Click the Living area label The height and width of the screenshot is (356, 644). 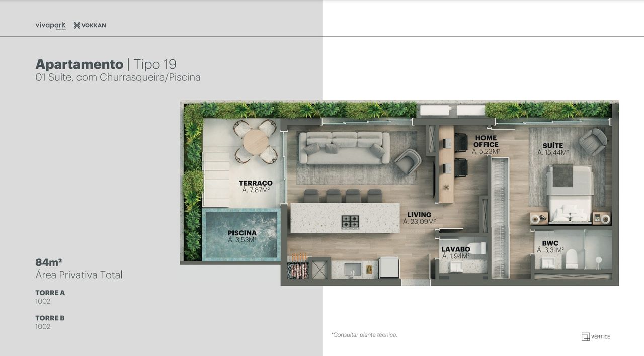click(419, 218)
